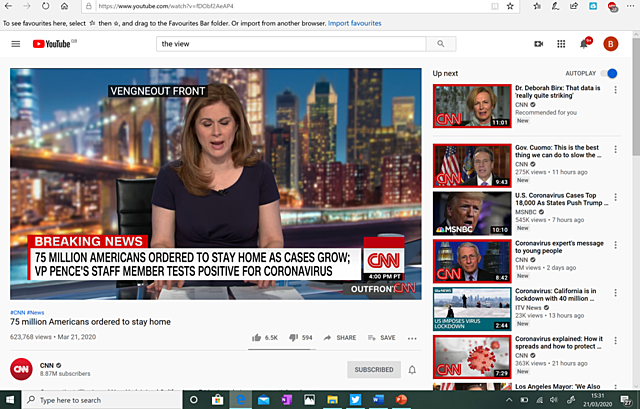Click the search magnifier button
This screenshot has height=409, width=640.
tap(441, 44)
